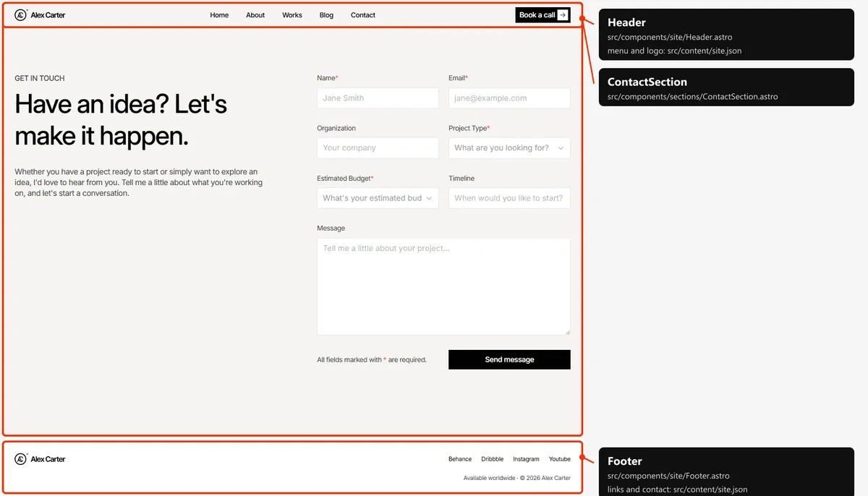
Task: Click the Timeline input field
Action: pos(509,198)
